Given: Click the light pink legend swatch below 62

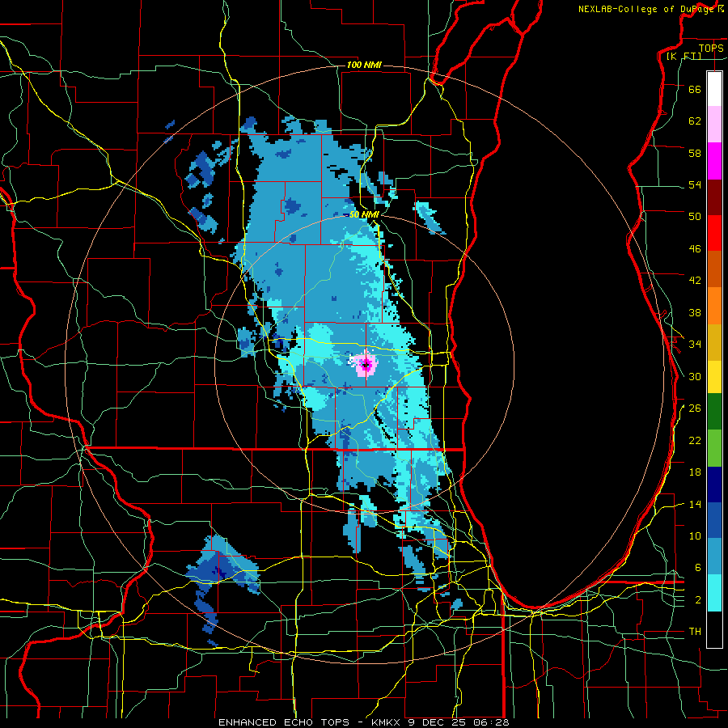Looking at the screenshot, I should click(714, 124).
